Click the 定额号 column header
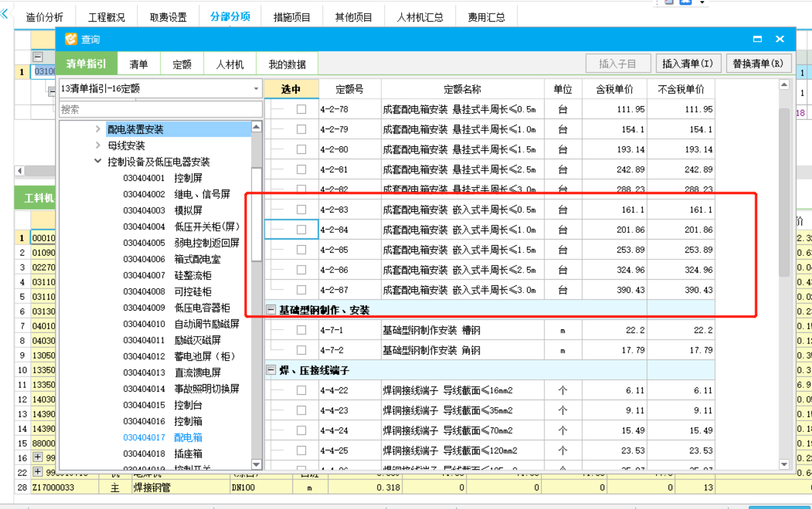Image resolution: width=812 pixels, height=509 pixels. tap(350, 89)
